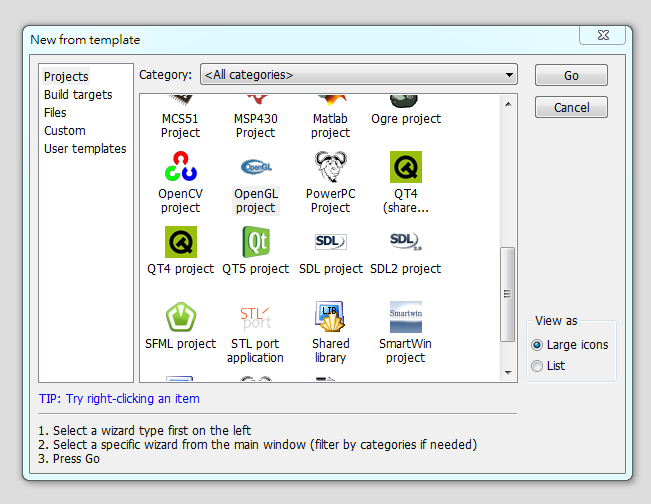Close the New from template dialog
The height and width of the screenshot is (504, 651).
(x=603, y=35)
